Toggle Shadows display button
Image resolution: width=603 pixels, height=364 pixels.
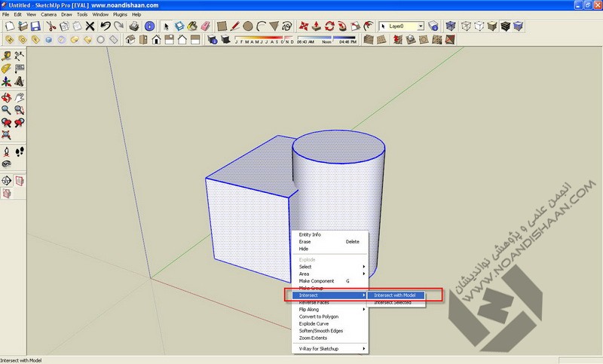[x=224, y=39]
